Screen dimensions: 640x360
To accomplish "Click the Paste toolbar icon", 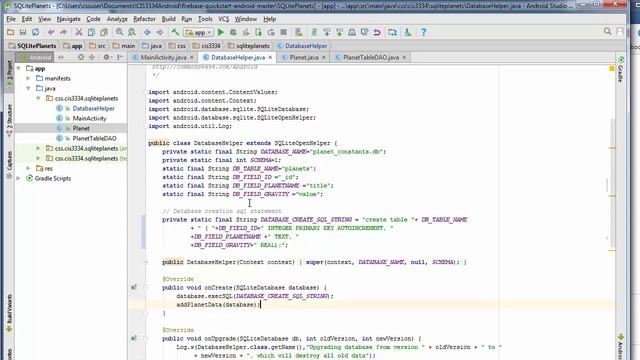I will (104, 32).
